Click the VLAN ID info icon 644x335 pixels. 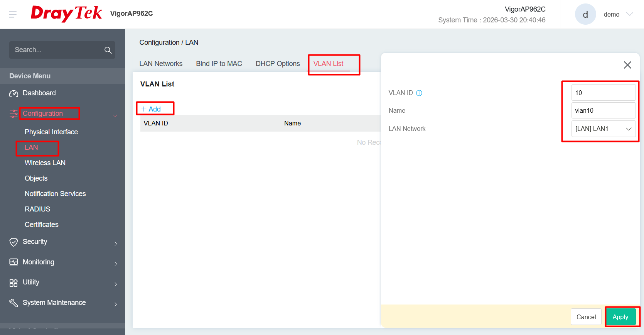[419, 93]
